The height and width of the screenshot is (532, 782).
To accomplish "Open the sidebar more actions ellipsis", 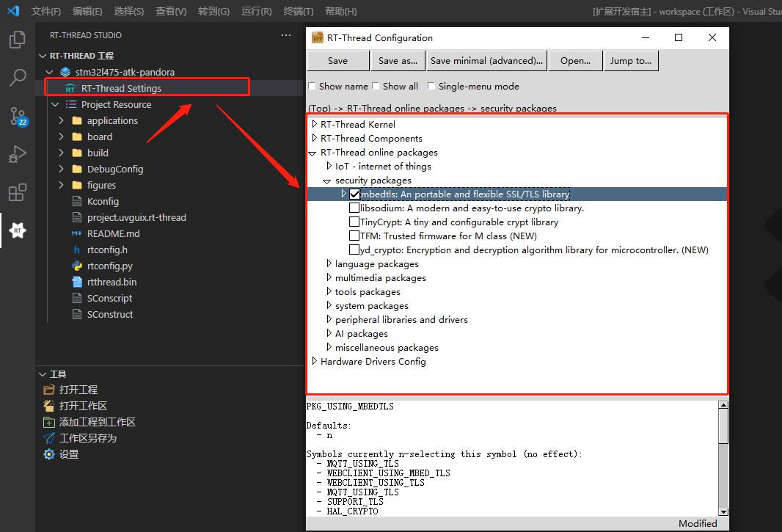I will [286, 35].
